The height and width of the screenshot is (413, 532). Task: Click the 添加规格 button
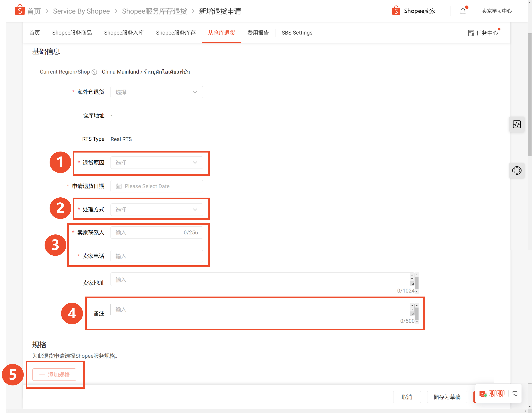pos(54,374)
